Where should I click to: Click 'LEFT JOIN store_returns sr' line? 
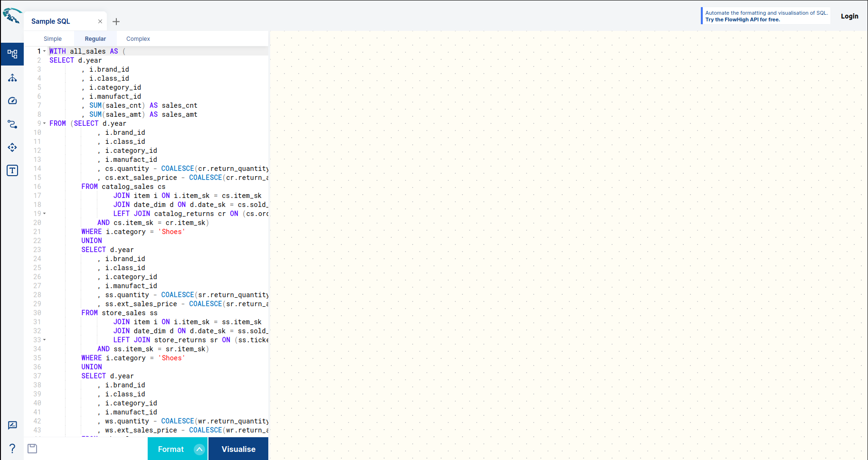191,340
